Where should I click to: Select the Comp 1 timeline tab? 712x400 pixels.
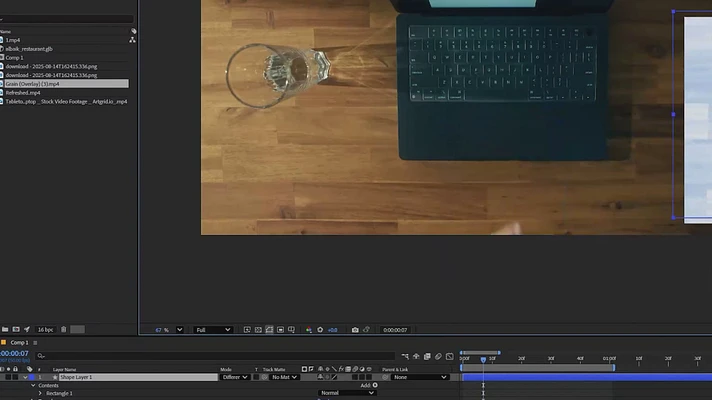click(x=19, y=343)
